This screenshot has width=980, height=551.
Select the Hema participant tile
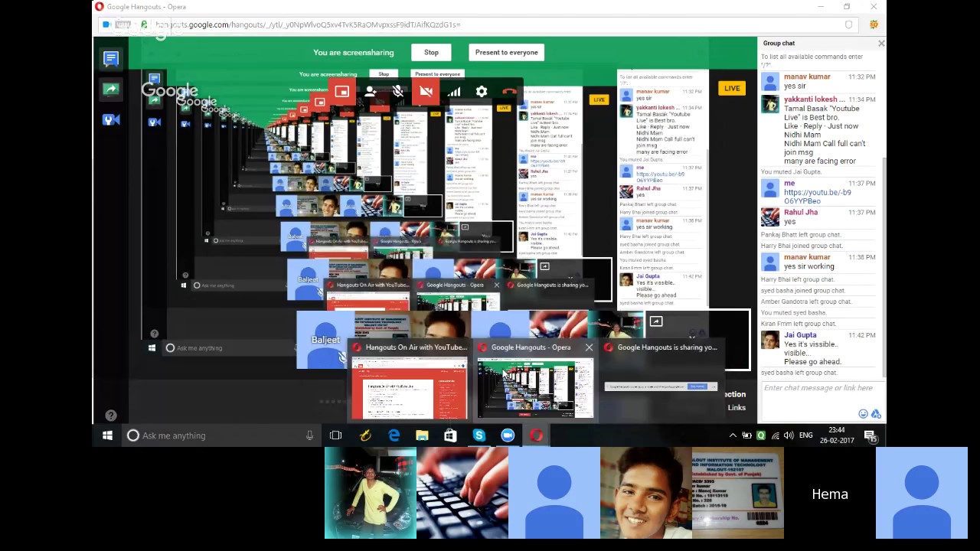[x=830, y=493]
